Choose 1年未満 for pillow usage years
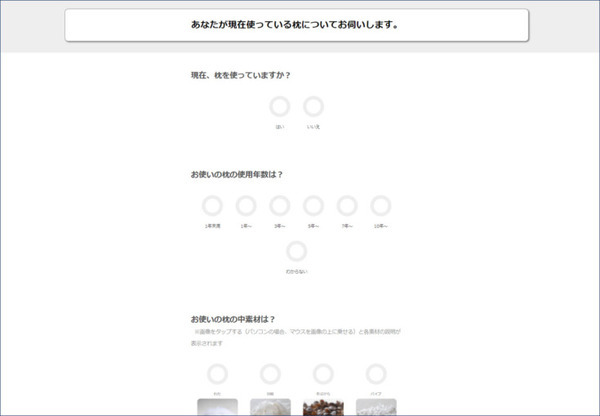This screenshot has height=416, width=600. 212,206
